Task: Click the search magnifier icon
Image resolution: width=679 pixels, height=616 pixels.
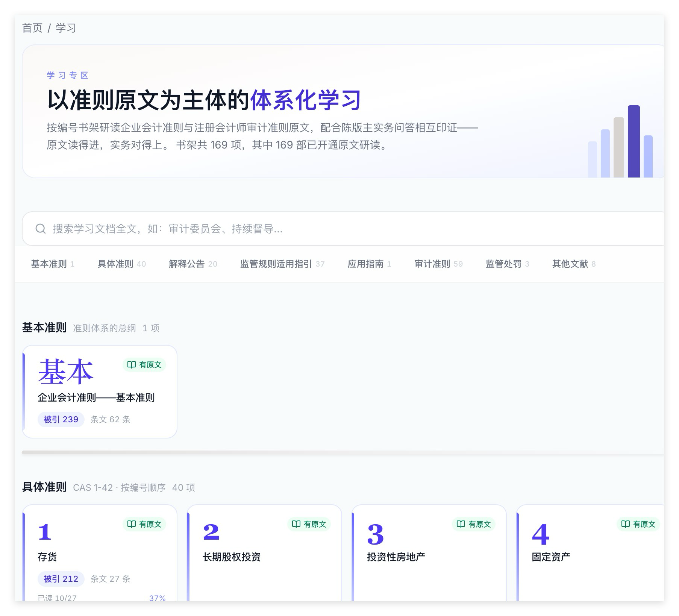Action: tap(40, 229)
